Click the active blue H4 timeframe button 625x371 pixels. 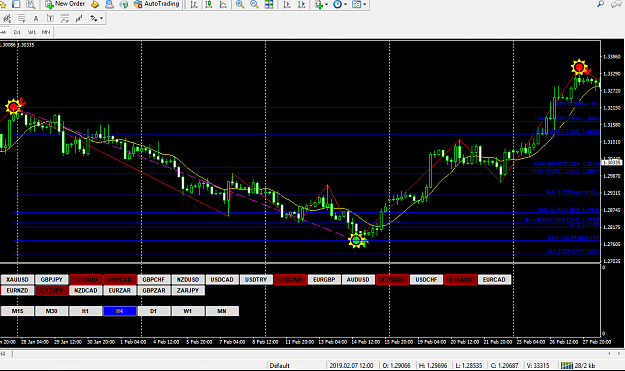pyautogui.click(x=120, y=311)
